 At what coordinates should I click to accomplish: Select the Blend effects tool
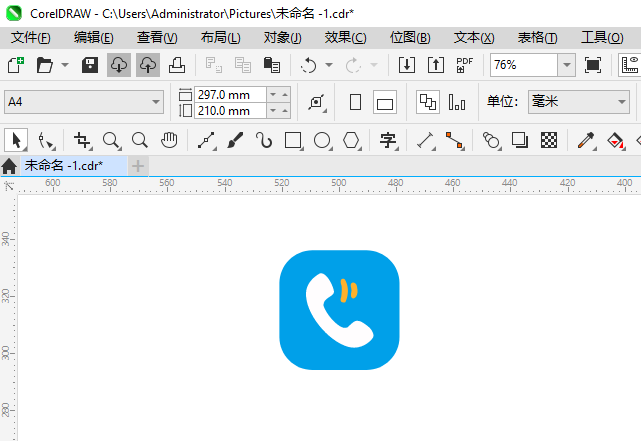(x=492, y=141)
